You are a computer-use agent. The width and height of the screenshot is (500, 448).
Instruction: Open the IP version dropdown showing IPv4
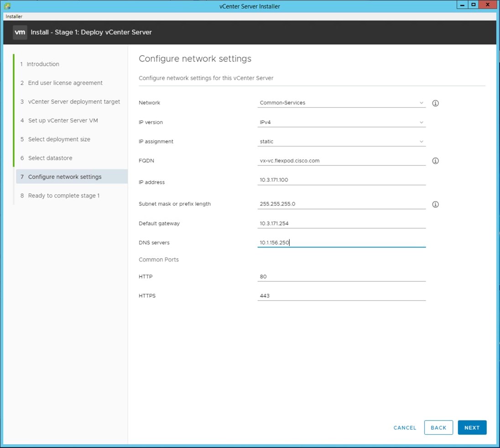[342, 122]
